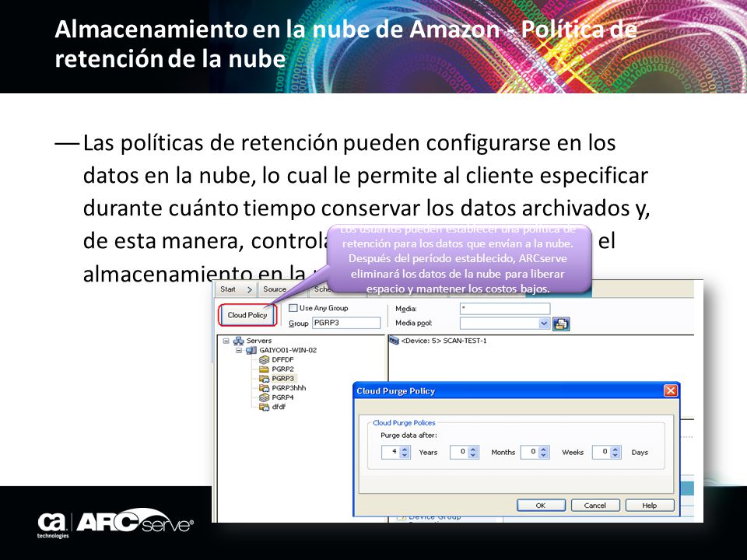747x560 pixels.
Task: Select the DFFDF group icon
Action: coord(264,359)
